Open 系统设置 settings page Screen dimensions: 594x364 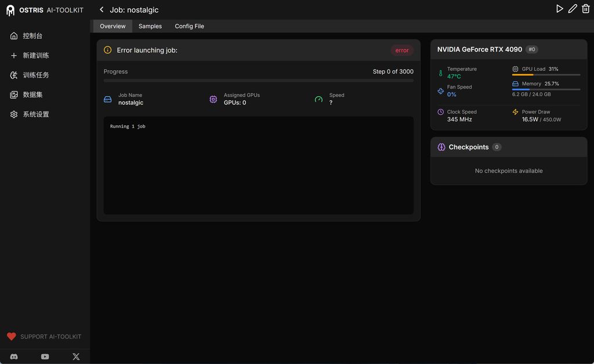tap(35, 114)
